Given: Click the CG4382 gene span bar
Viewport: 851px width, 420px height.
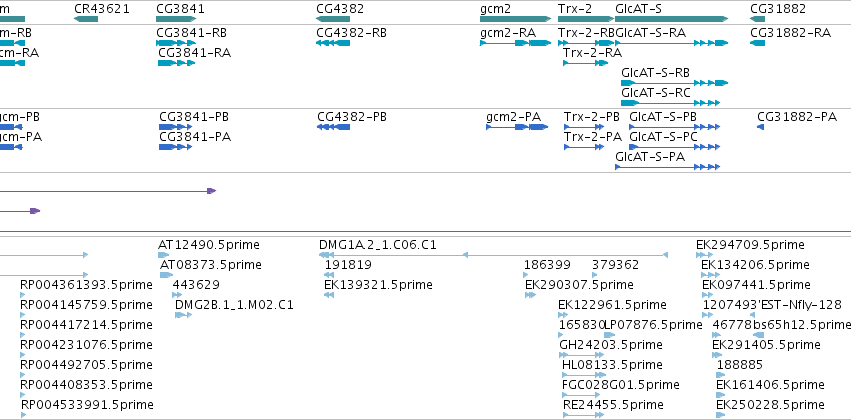Looking at the screenshot, I should [x=333, y=19].
